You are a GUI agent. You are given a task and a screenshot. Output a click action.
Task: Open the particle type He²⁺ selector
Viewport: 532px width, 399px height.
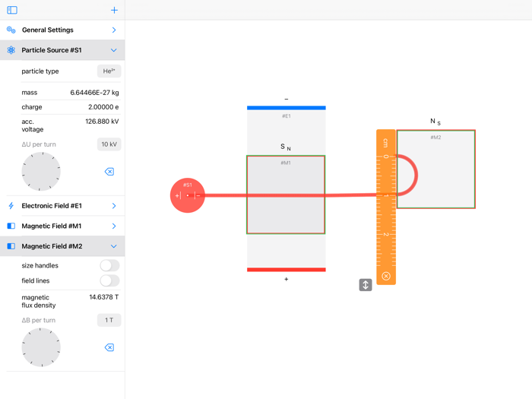click(109, 71)
